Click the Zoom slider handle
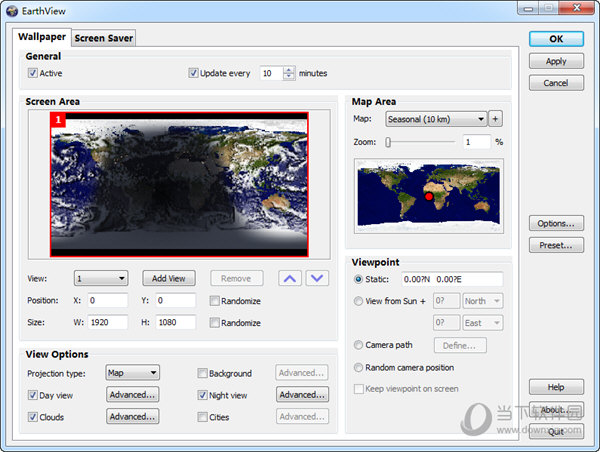Screen dimensions: 600x452 [x=388, y=142]
